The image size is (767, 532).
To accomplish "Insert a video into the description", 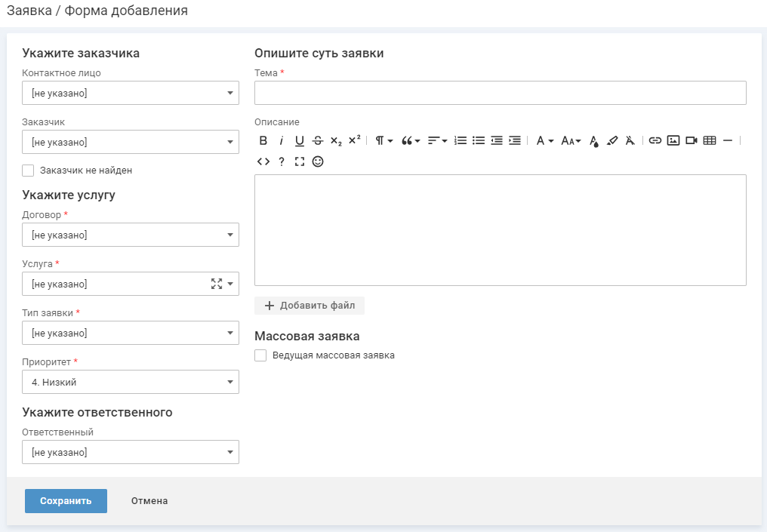I will point(692,140).
